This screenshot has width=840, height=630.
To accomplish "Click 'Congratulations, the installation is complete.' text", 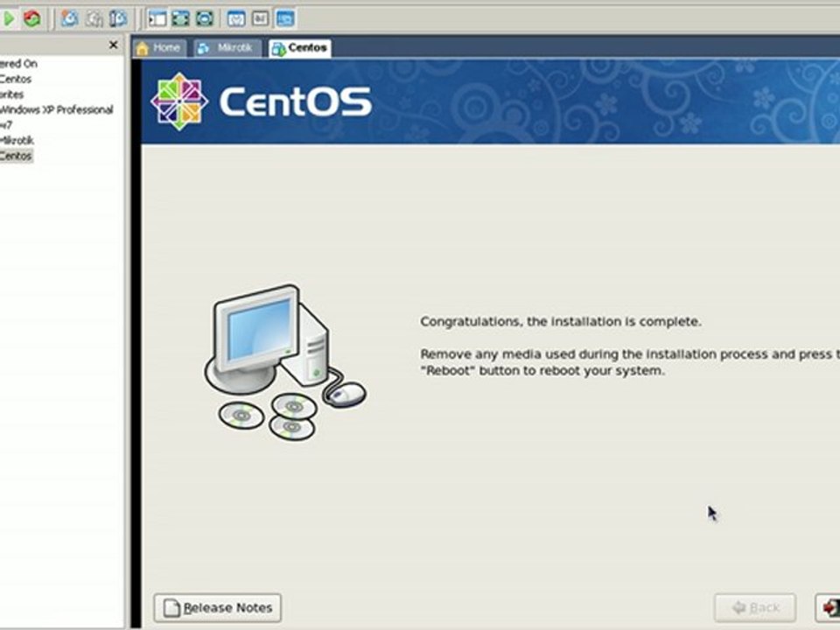I will point(560,321).
